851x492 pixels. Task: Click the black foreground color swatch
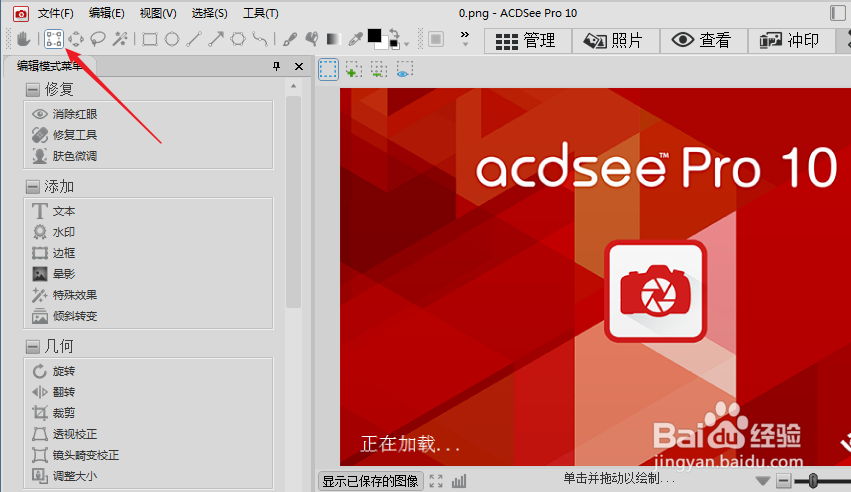pos(374,36)
